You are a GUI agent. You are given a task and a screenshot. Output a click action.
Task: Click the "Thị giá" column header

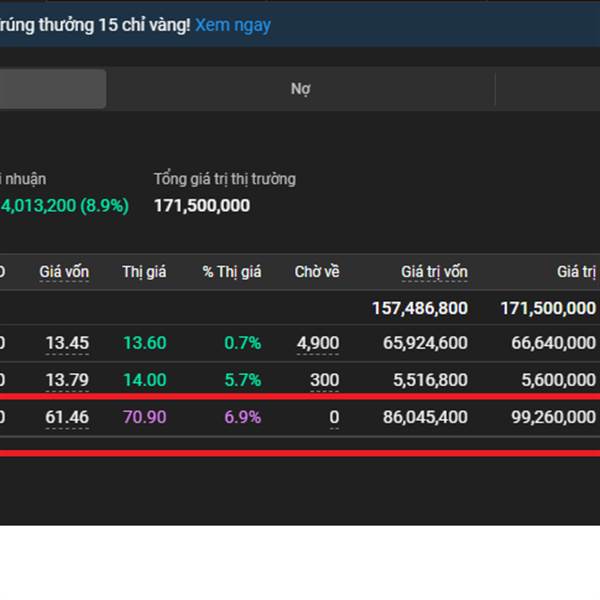[x=144, y=272]
